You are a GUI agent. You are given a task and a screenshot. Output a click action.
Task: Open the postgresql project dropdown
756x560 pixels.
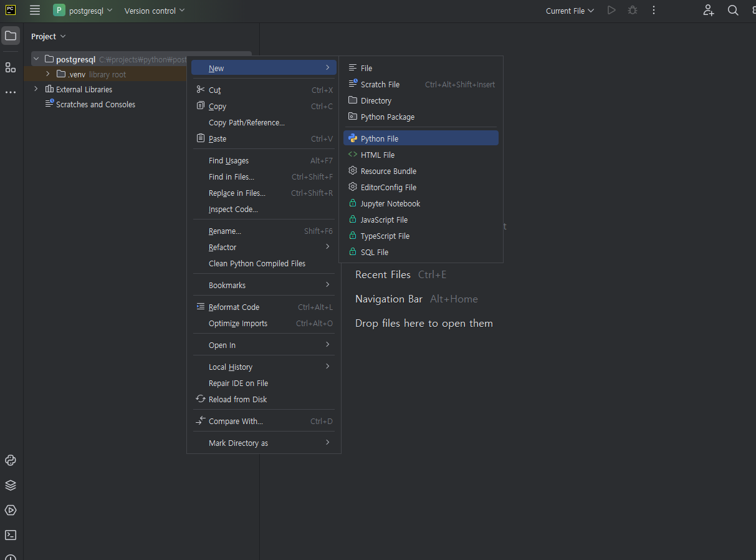pos(83,11)
